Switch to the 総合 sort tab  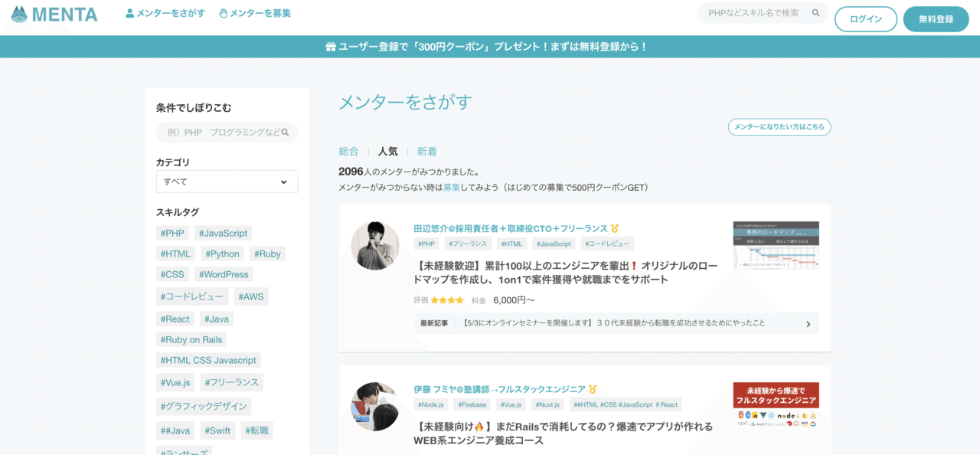[348, 152]
